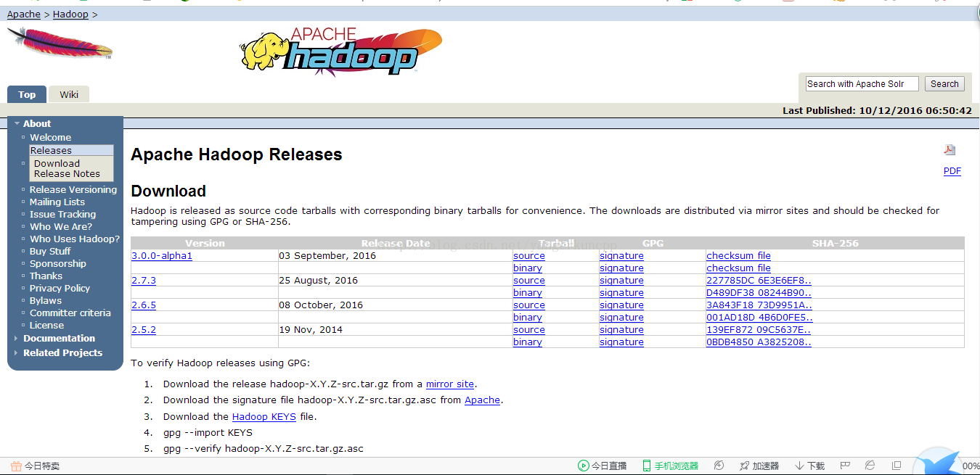Open Release Notes in the sidebar
Screen dimensions: 980x475
pyautogui.click(x=67, y=173)
